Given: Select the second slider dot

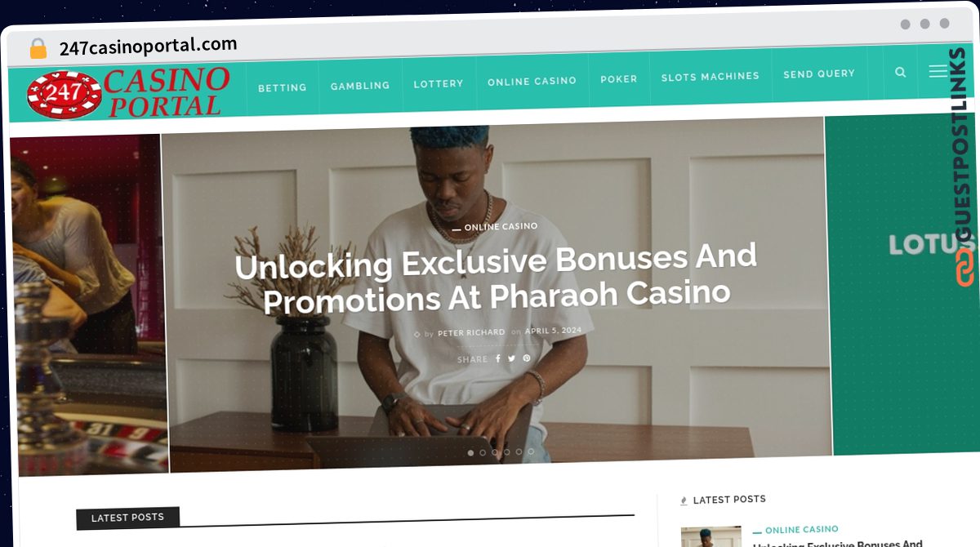Looking at the screenshot, I should (483, 452).
